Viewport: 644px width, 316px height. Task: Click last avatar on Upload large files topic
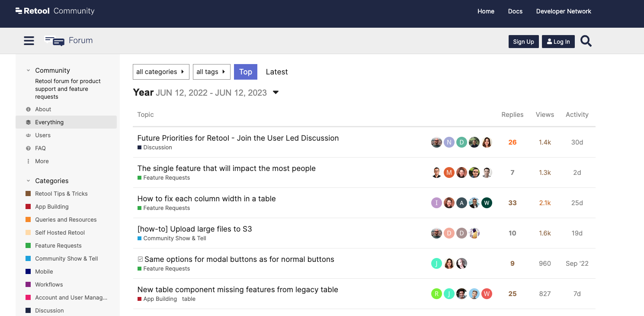(x=474, y=233)
